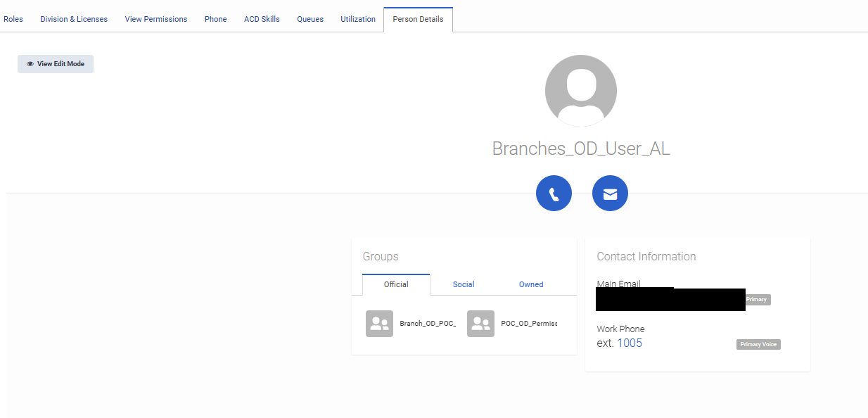Toggle View Edit Mode button
The width and height of the screenshot is (868, 418).
pyautogui.click(x=56, y=64)
